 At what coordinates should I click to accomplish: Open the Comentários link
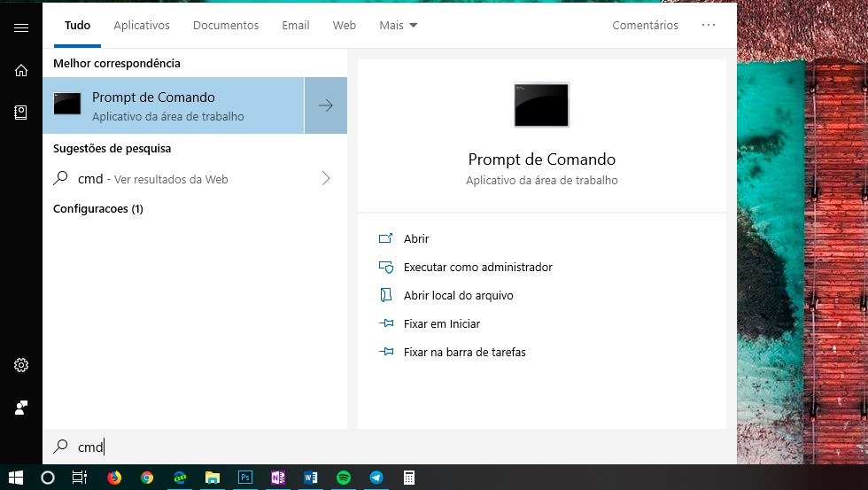point(645,26)
